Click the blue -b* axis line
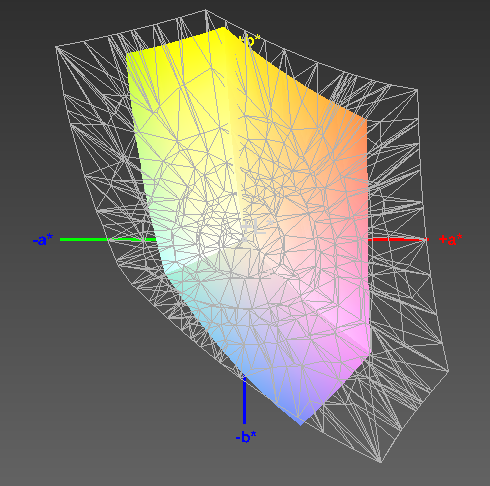 coord(244,399)
